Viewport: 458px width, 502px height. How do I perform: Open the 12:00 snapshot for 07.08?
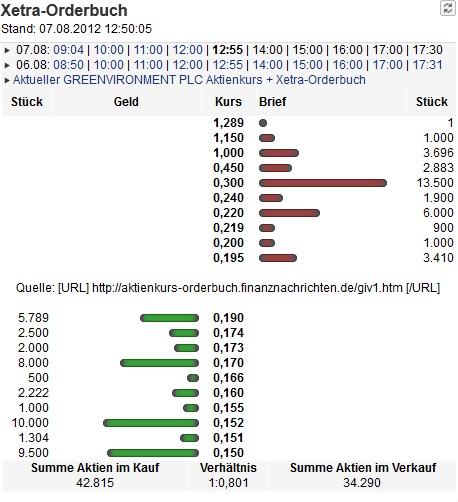[188, 50]
